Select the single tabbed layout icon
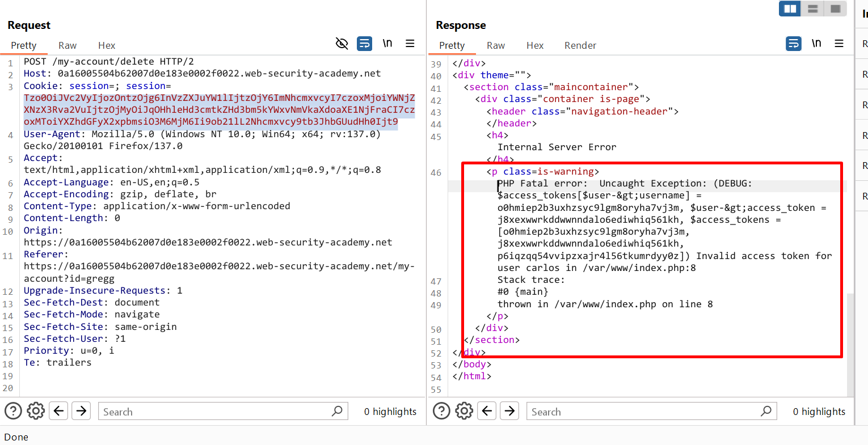This screenshot has height=445, width=868. coord(835,9)
